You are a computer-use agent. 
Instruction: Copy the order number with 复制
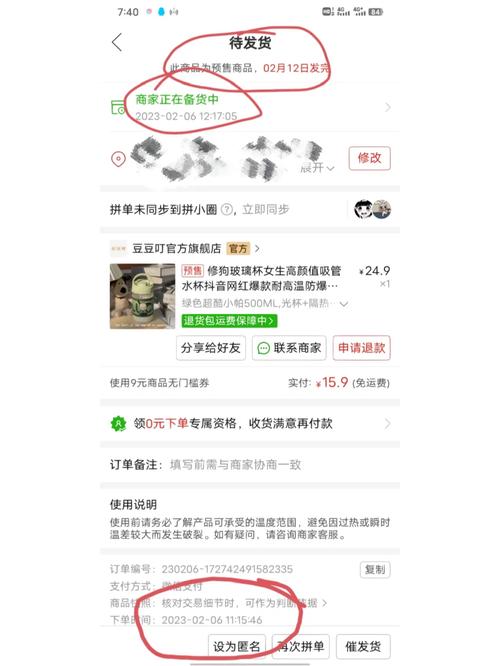point(375,569)
